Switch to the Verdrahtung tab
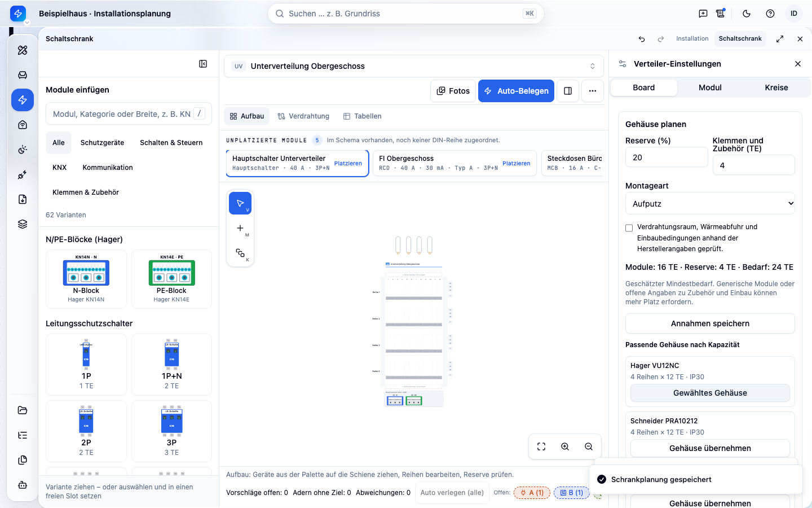This screenshot has width=812, height=508. point(303,116)
